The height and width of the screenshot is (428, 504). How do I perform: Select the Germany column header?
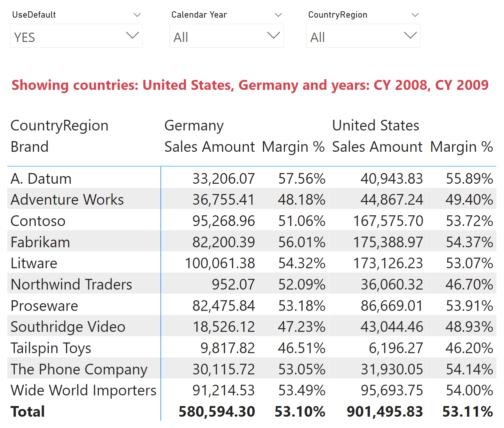click(x=194, y=126)
